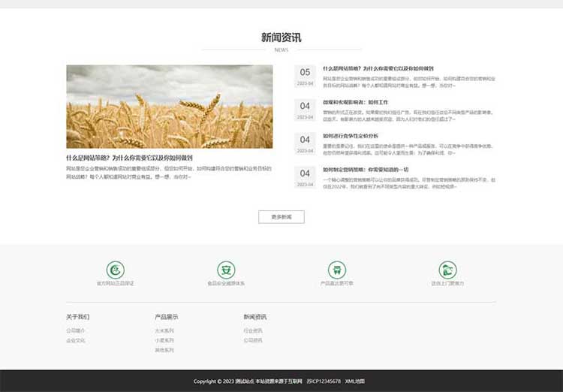
Task: Open the news title 如何制定营销策略：你需要知道的一切
Action: (366, 170)
